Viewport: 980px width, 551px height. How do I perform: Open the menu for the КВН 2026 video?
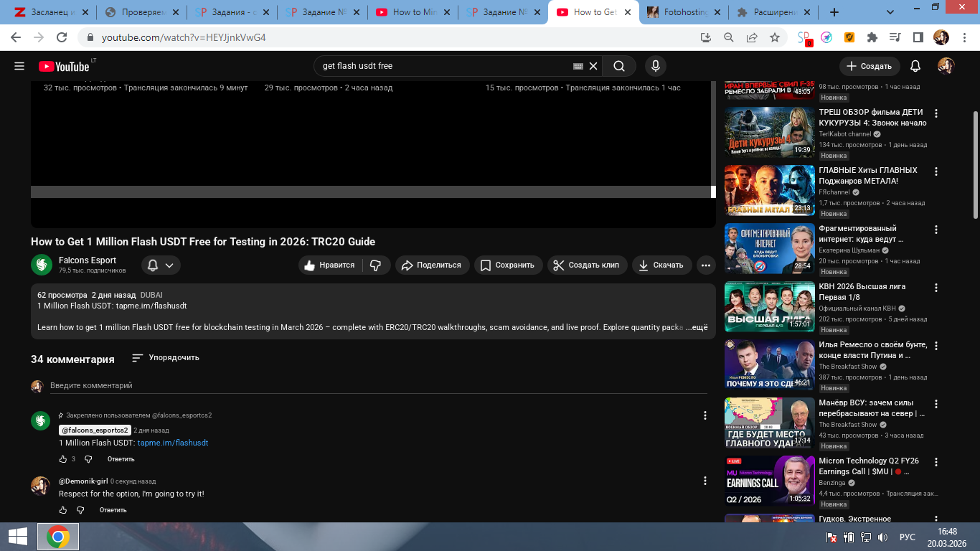point(936,288)
